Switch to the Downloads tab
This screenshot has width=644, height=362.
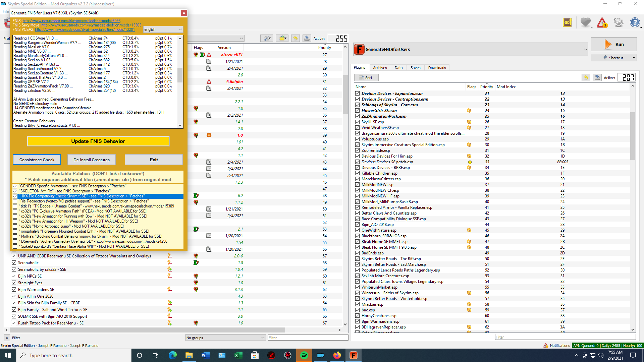point(437,67)
